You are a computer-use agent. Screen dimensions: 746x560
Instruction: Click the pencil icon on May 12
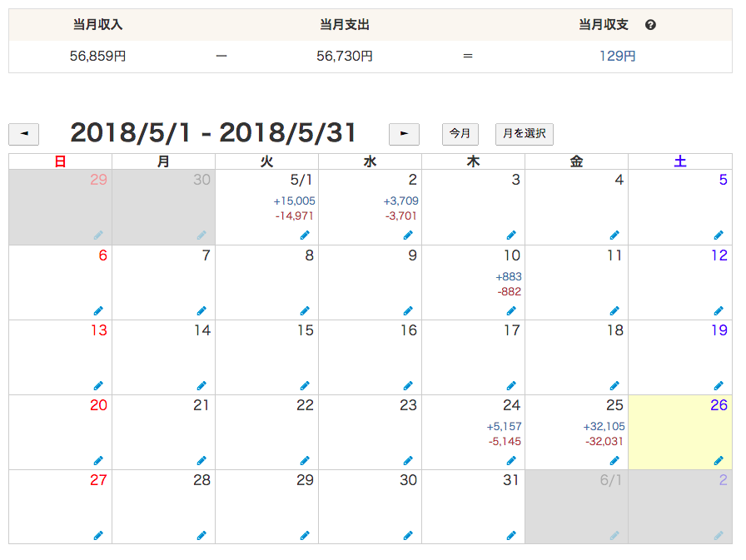tap(719, 311)
